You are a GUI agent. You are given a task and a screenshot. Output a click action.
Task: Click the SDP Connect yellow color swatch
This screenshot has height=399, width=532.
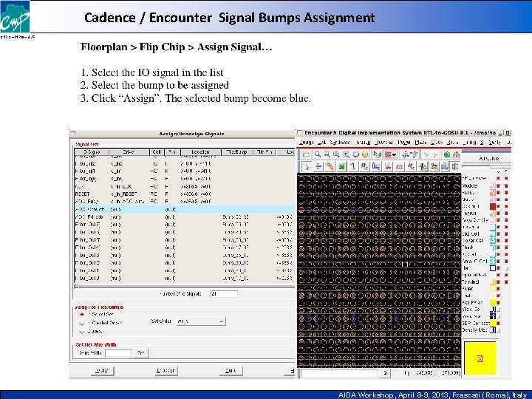coord(493,323)
